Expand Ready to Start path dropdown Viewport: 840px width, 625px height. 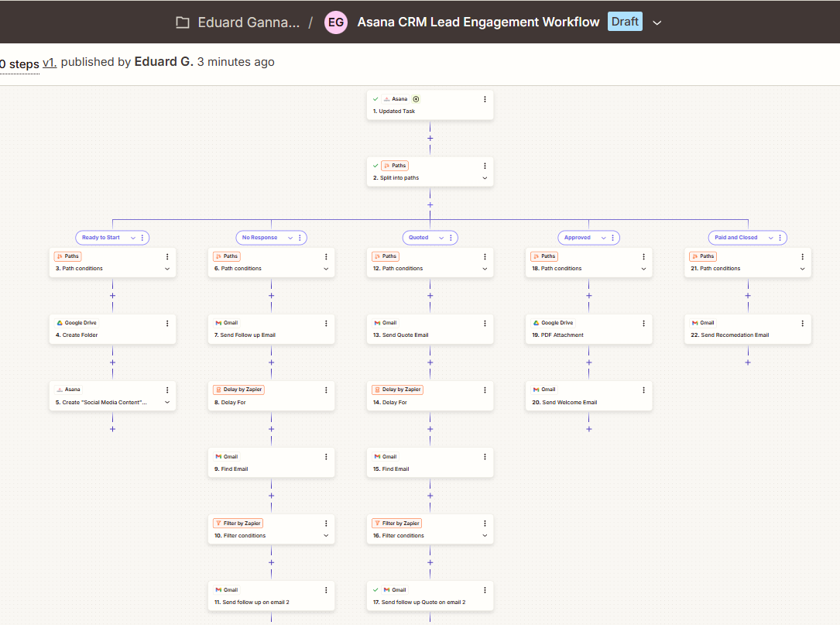(x=133, y=238)
